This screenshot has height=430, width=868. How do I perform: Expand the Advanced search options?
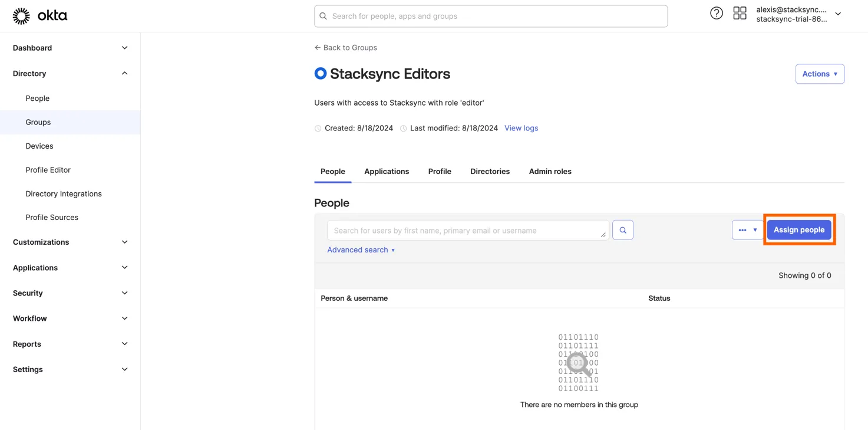361,250
